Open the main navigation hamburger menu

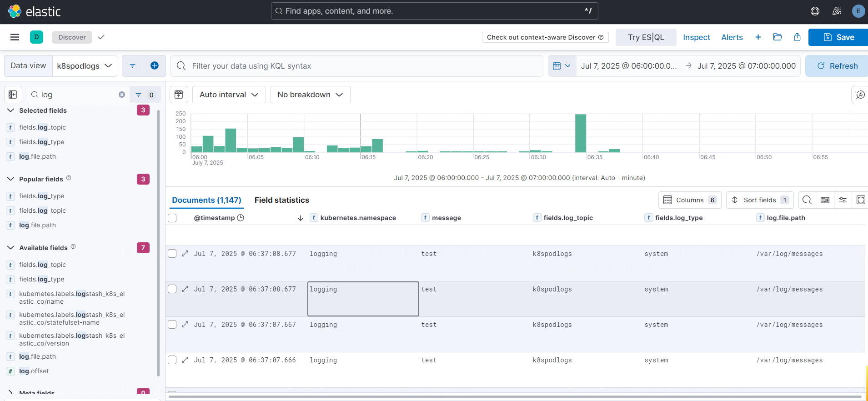click(x=15, y=37)
